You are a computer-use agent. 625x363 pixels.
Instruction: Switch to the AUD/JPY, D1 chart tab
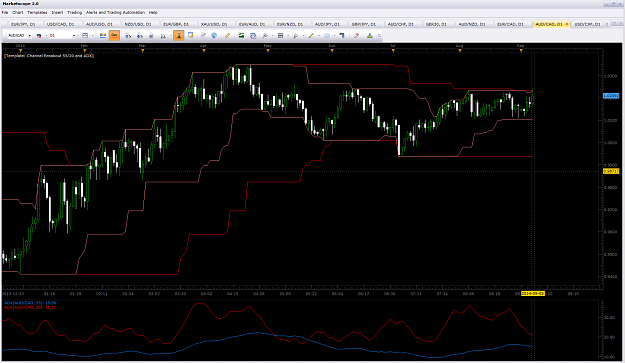click(x=327, y=24)
